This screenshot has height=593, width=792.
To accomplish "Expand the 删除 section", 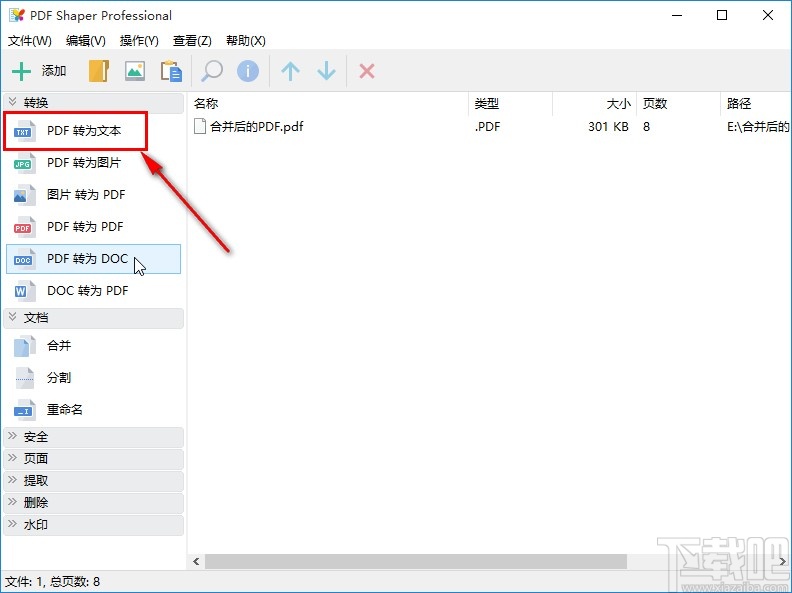I will click(x=93, y=503).
